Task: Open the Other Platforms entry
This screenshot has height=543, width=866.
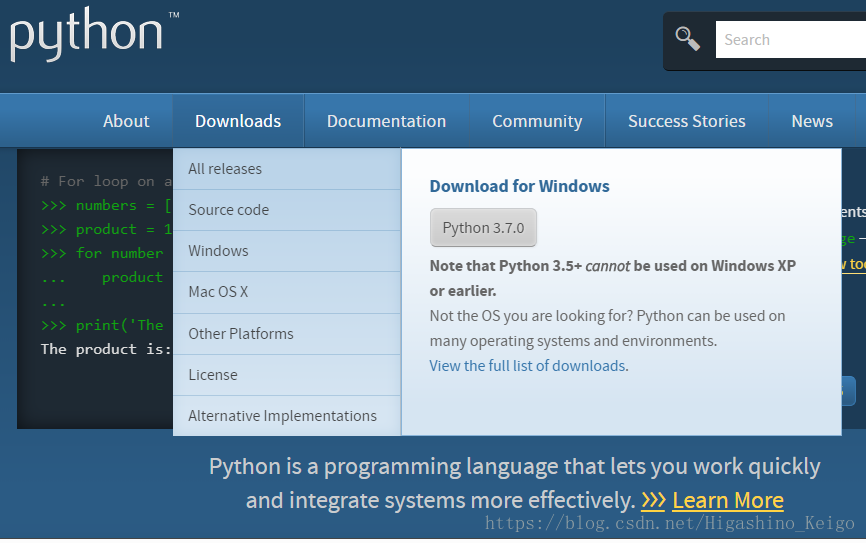Action: click(x=287, y=334)
